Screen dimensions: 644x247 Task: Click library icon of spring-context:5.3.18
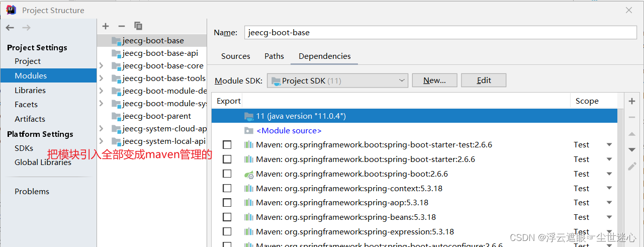point(249,189)
